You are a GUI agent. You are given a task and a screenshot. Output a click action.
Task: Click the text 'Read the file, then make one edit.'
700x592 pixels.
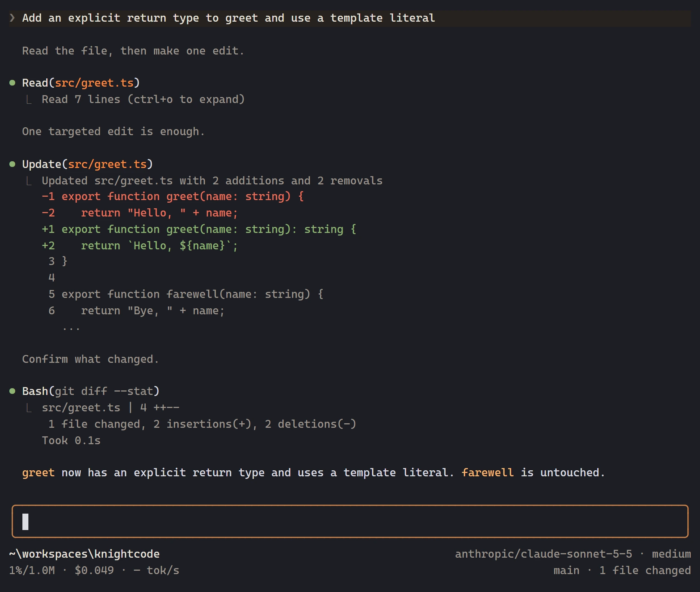tap(133, 51)
